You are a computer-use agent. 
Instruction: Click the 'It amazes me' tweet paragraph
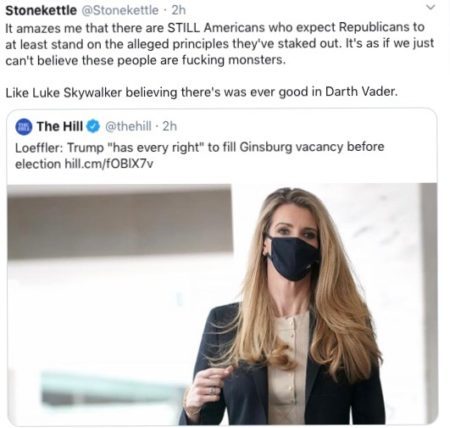(219, 44)
